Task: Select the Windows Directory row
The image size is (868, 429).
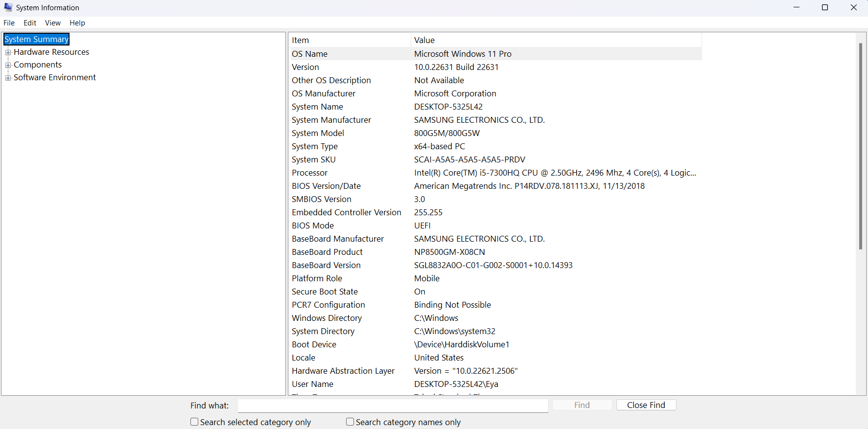Action: click(495, 318)
